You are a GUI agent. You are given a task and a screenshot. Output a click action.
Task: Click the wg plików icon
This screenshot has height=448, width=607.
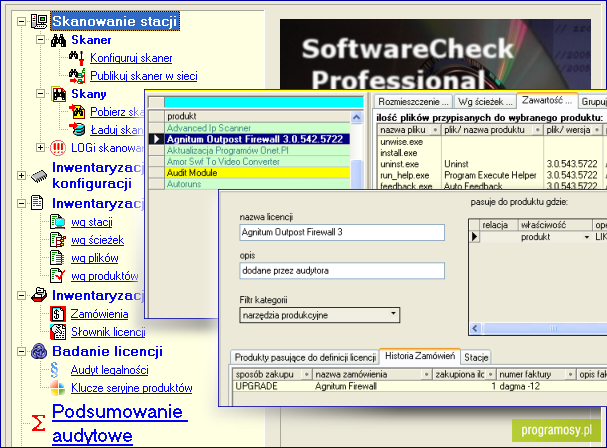tap(57, 258)
